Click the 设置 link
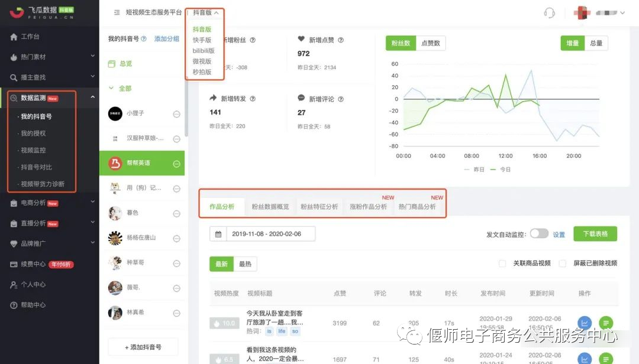 pyautogui.click(x=559, y=235)
